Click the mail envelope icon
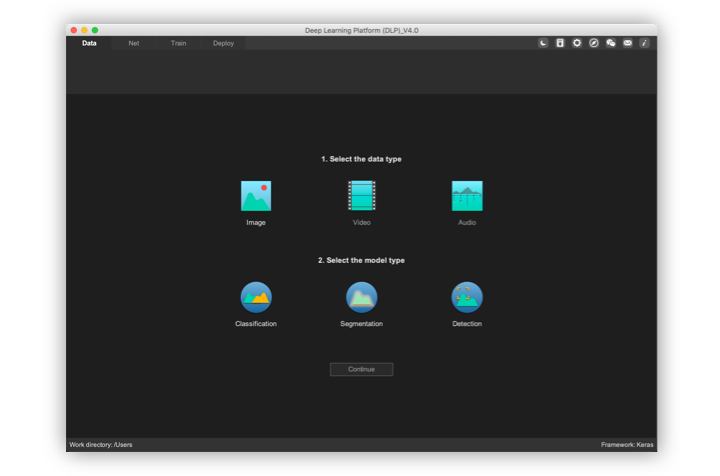 [x=628, y=43]
